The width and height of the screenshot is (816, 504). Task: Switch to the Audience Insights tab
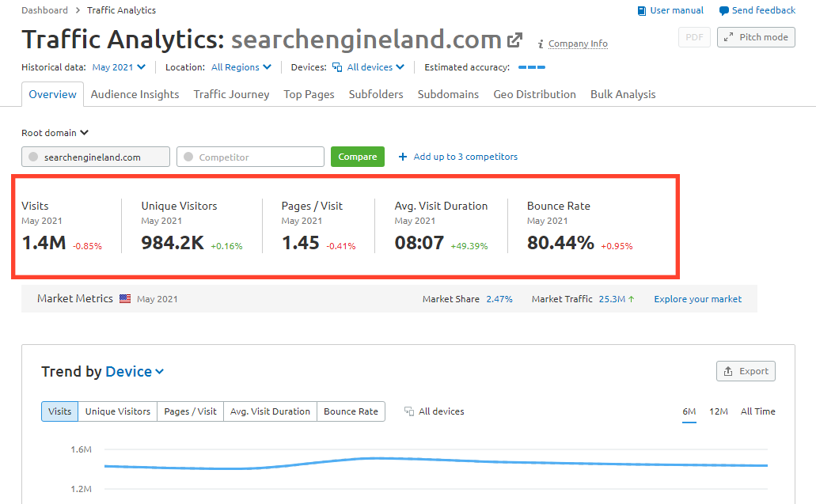[x=135, y=94]
